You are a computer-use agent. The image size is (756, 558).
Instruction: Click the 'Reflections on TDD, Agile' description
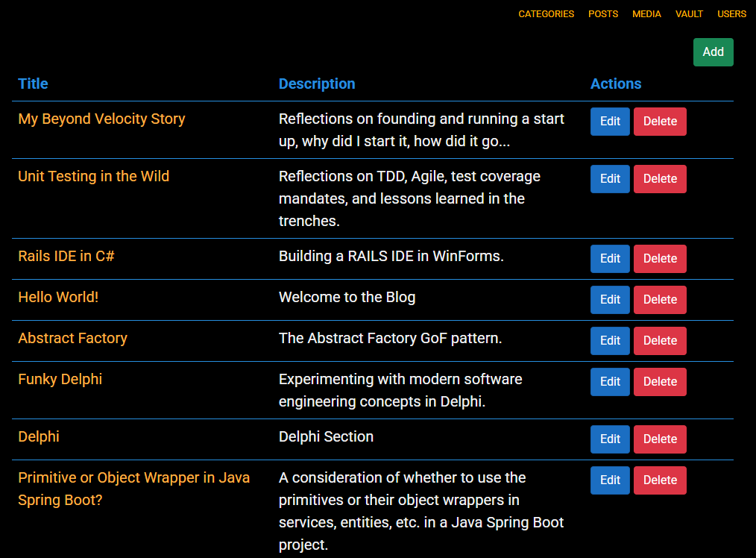pos(409,198)
